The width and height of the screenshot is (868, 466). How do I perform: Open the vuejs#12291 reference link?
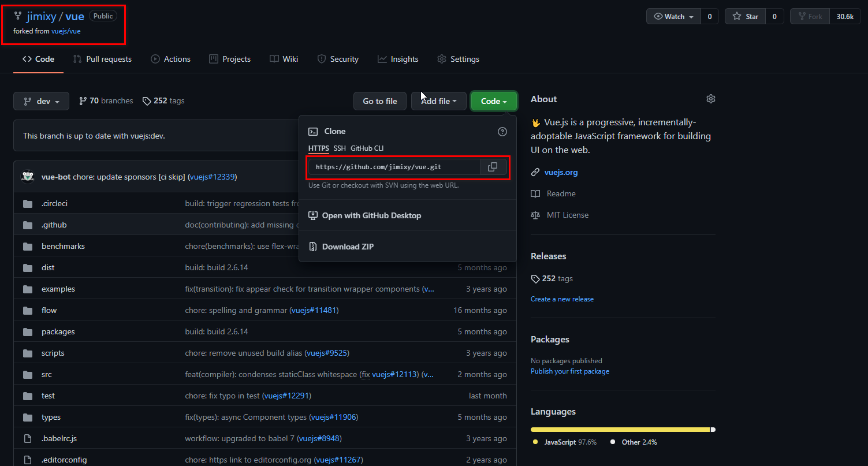click(287, 396)
